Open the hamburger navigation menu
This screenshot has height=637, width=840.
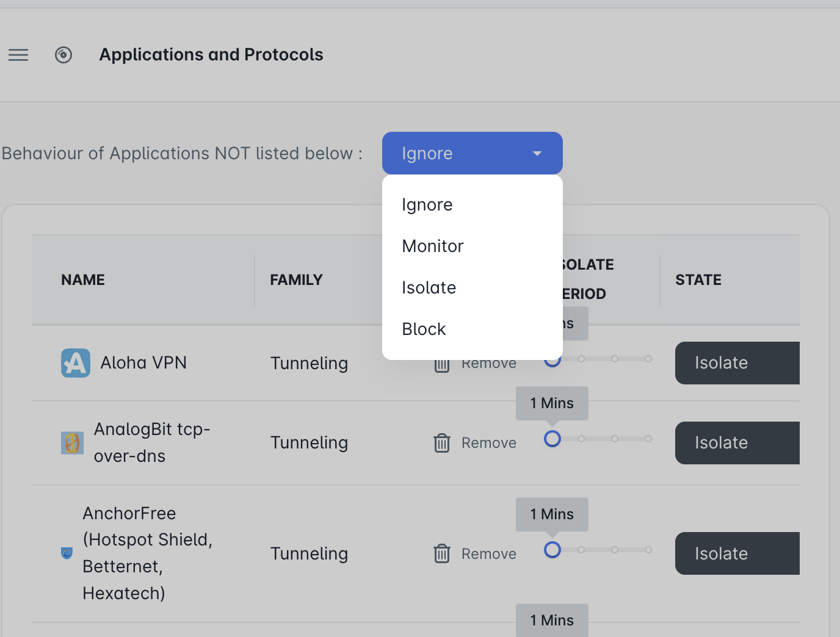(x=18, y=55)
